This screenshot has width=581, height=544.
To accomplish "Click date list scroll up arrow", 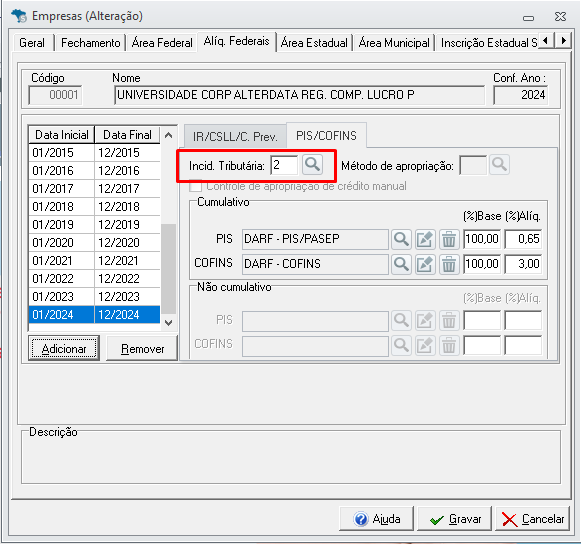I will tap(169, 135).
